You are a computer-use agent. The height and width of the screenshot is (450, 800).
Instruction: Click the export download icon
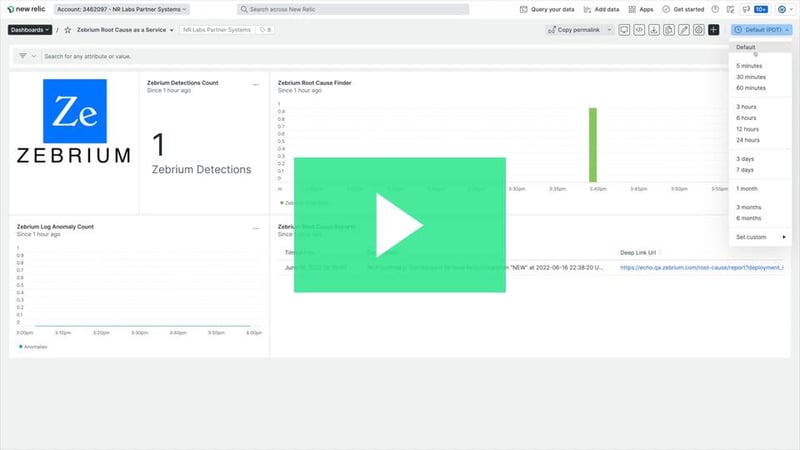(x=654, y=30)
